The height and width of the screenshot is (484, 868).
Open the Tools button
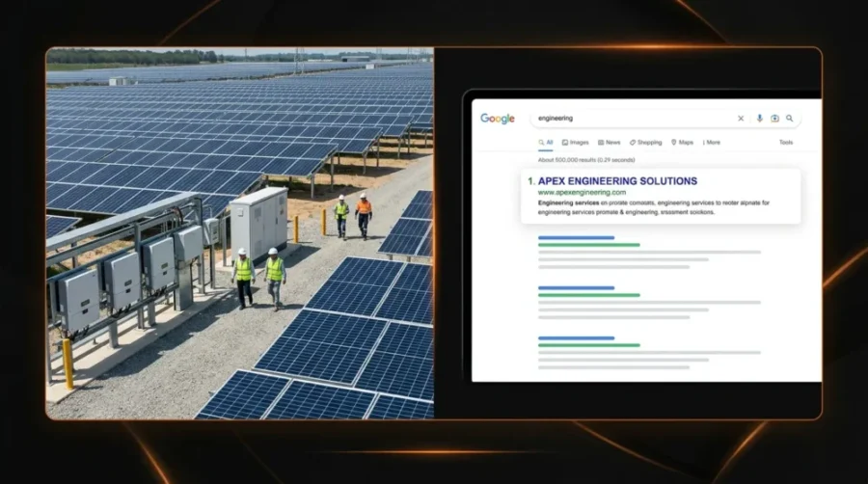pos(786,143)
